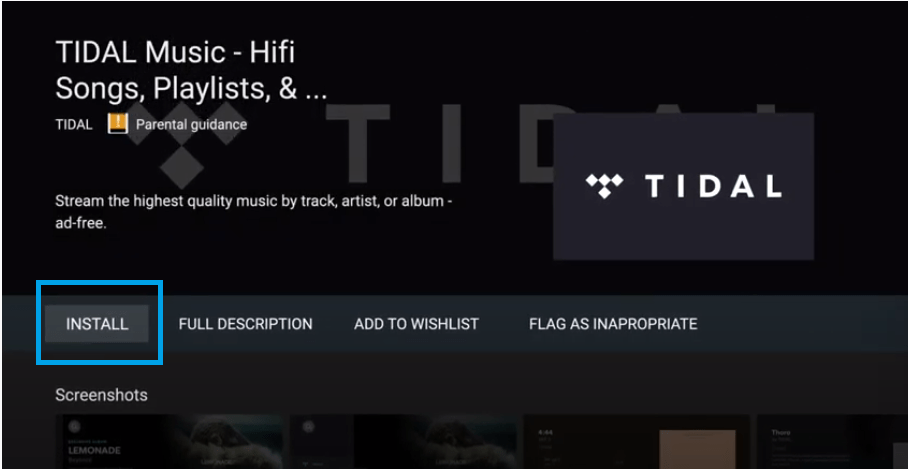Select Add to Wishlist
Viewport: 908px width, 469px height.
click(x=416, y=324)
